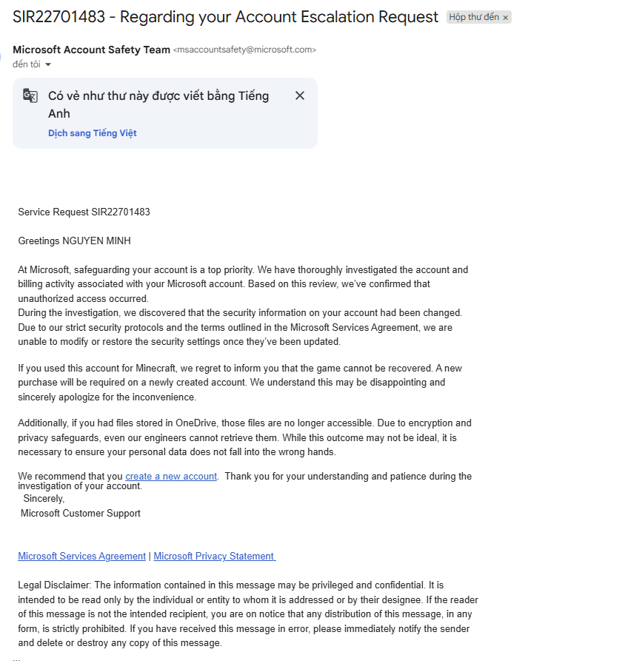Click the "Greetings NGUYEN MINH" line

74,241
